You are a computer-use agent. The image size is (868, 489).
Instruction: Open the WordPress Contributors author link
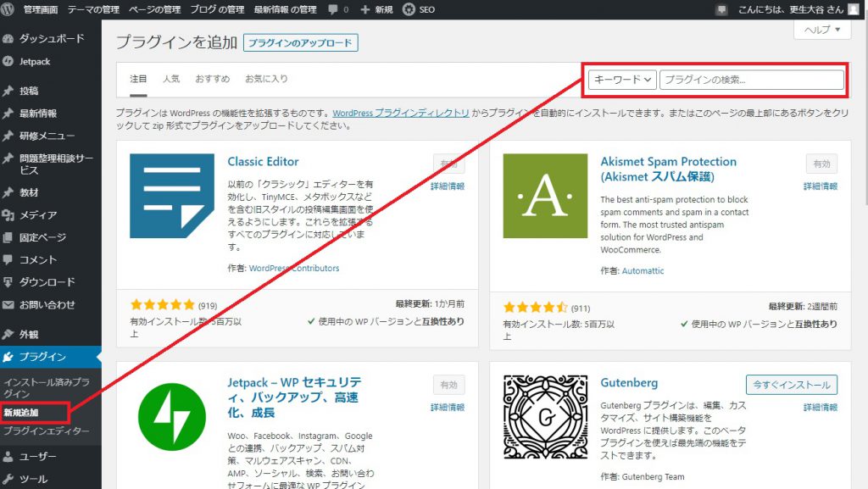coord(294,269)
